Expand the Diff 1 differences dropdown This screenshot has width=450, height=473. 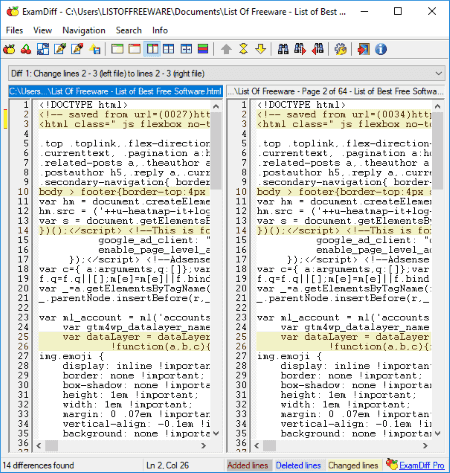[439, 73]
